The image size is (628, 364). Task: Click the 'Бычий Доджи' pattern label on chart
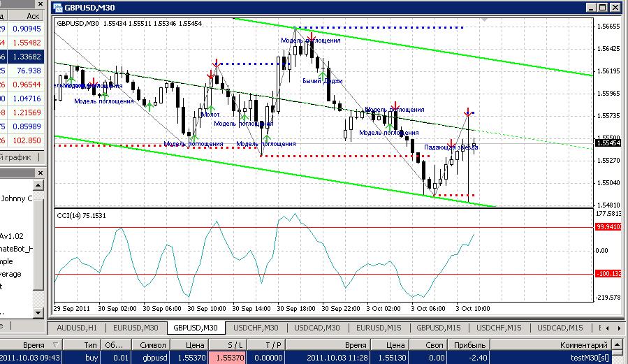[x=323, y=81]
